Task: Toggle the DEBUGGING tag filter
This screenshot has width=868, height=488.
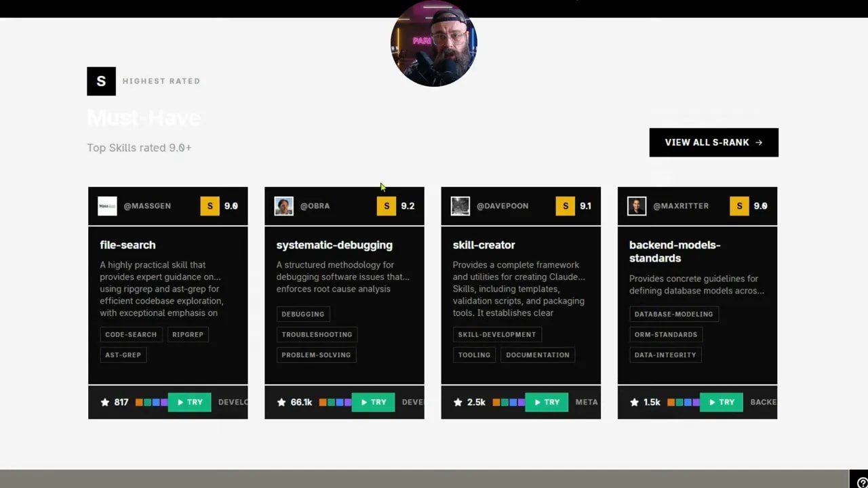Action: 302,314
